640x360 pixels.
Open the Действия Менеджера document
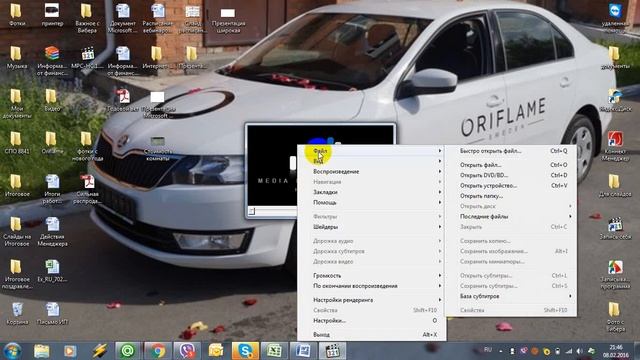pos(52,231)
